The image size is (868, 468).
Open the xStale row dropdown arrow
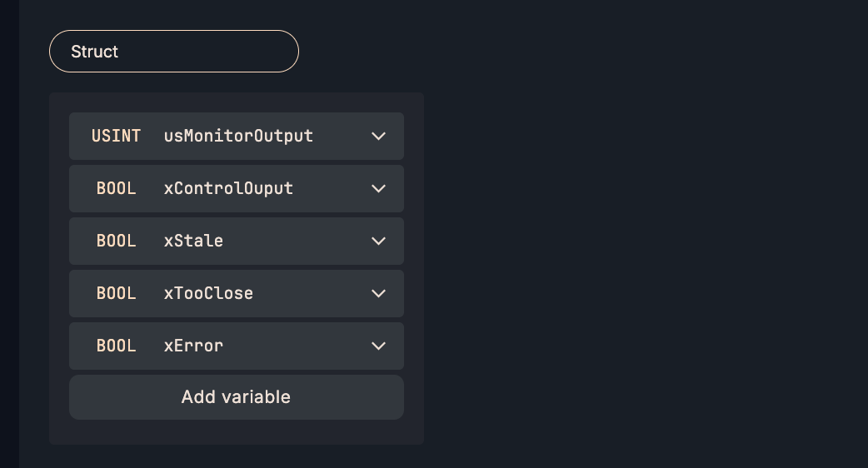(x=378, y=241)
